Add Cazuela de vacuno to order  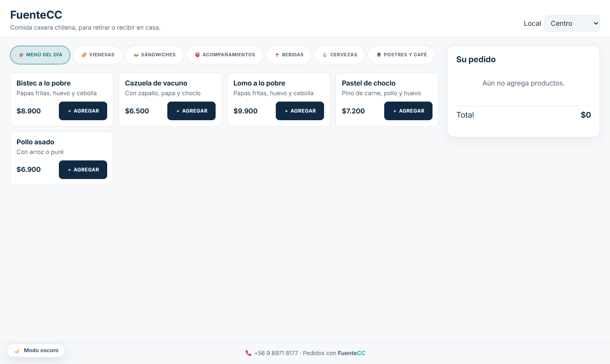coord(191,111)
